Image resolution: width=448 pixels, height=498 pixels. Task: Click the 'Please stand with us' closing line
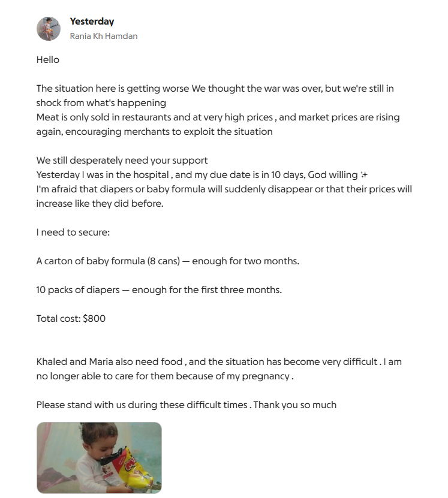(186, 405)
